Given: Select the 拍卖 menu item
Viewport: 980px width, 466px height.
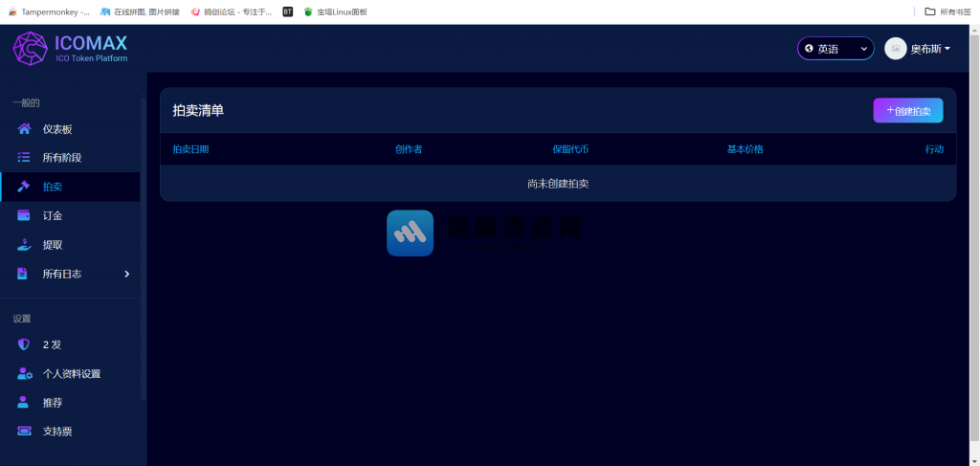Looking at the screenshot, I should [70, 187].
